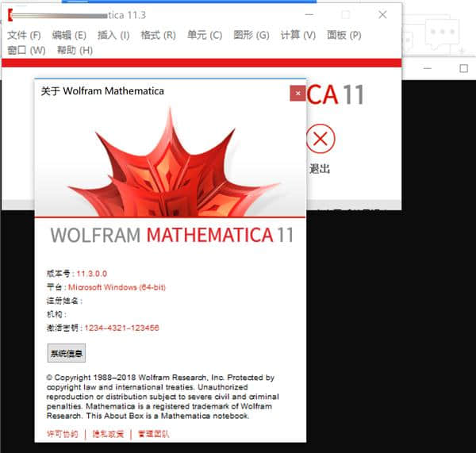Click the WOLFRAM MATHEMATICA 11 heading
Screen dimensions: 476x453
(172, 235)
